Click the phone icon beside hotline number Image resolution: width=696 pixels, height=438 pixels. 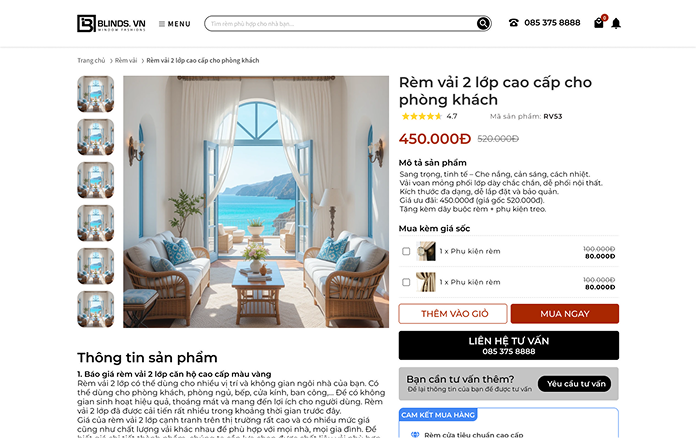click(x=514, y=23)
